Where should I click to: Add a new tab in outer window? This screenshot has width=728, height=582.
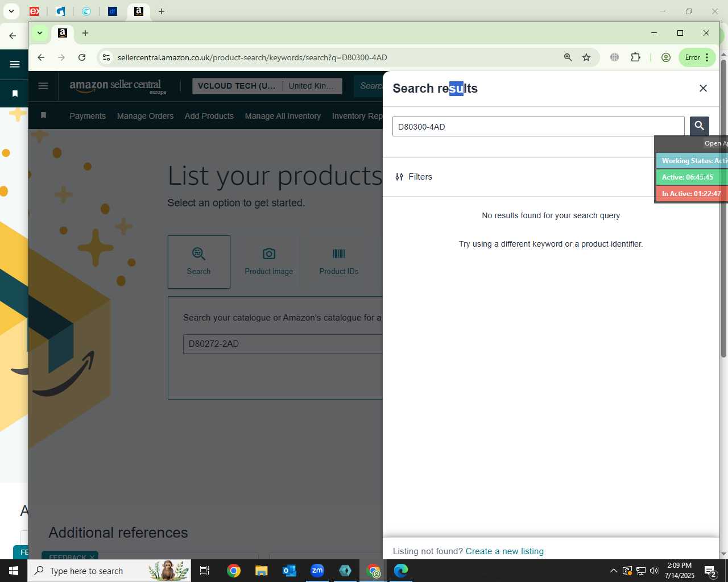pyautogui.click(x=162, y=11)
